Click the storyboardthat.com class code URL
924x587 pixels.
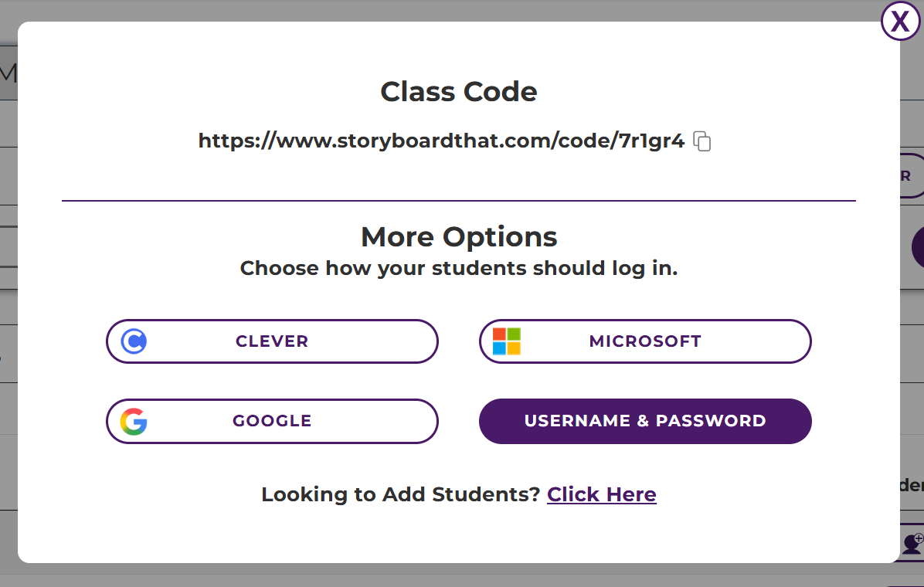(x=441, y=141)
